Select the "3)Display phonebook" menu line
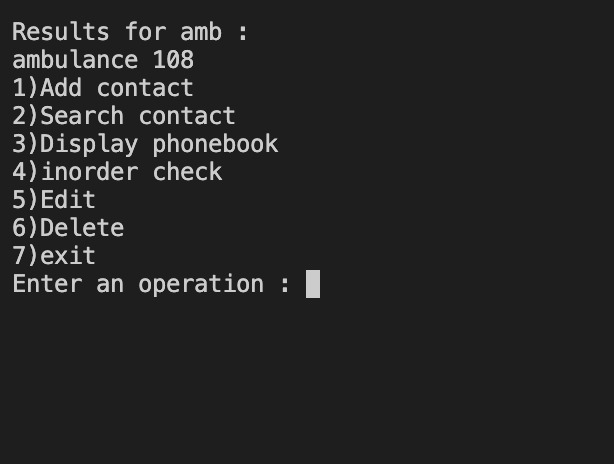 tap(145, 144)
